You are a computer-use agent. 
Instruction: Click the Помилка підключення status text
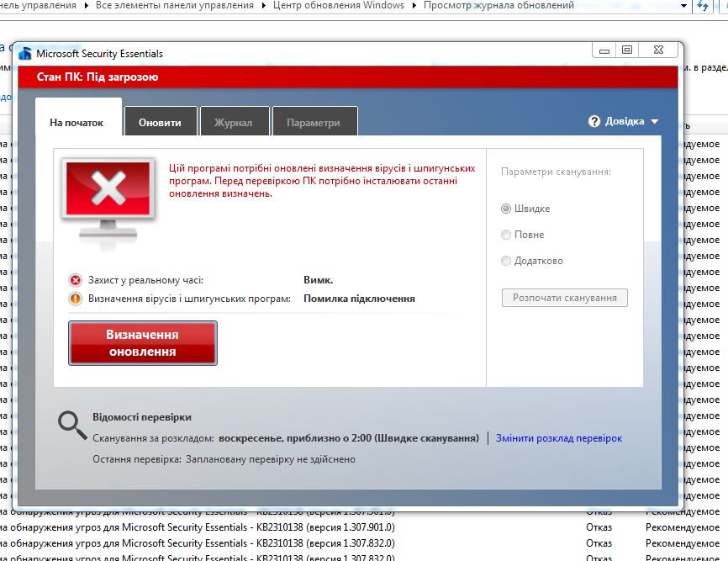[359, 299]
